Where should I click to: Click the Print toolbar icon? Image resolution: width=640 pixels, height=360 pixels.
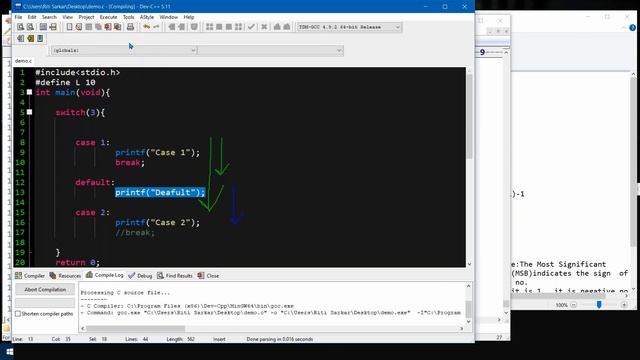pyautogui.click(x=130, y=27)
